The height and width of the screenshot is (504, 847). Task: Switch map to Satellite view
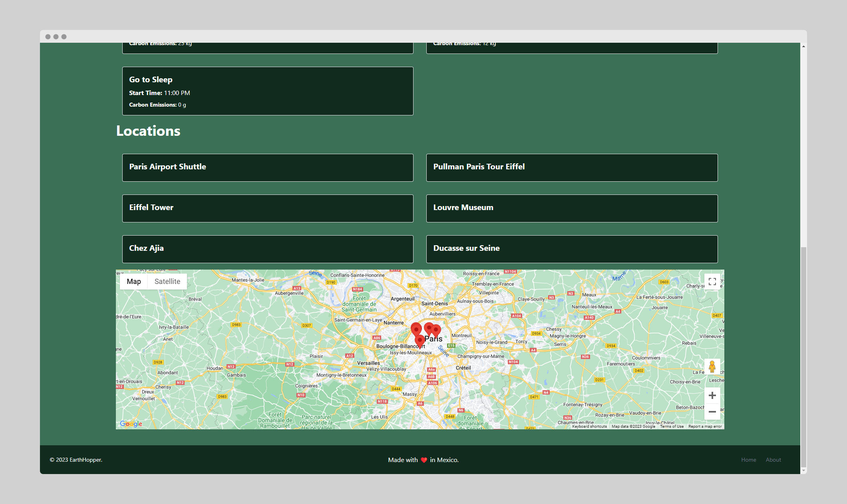coord(167,282)
